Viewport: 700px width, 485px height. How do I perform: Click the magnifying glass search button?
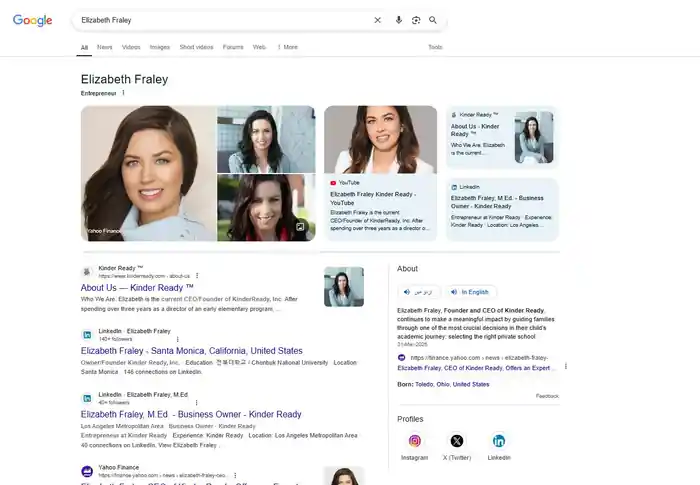point(433,20)
